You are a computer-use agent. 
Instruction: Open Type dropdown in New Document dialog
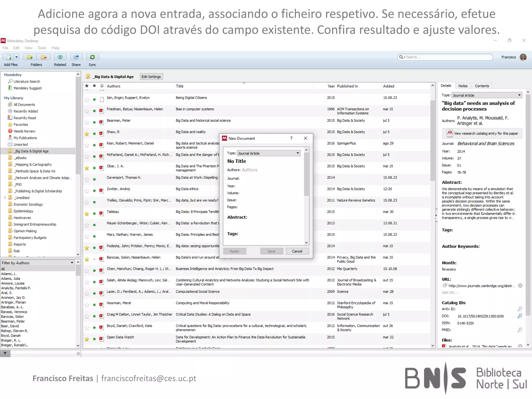click(269, 153)
